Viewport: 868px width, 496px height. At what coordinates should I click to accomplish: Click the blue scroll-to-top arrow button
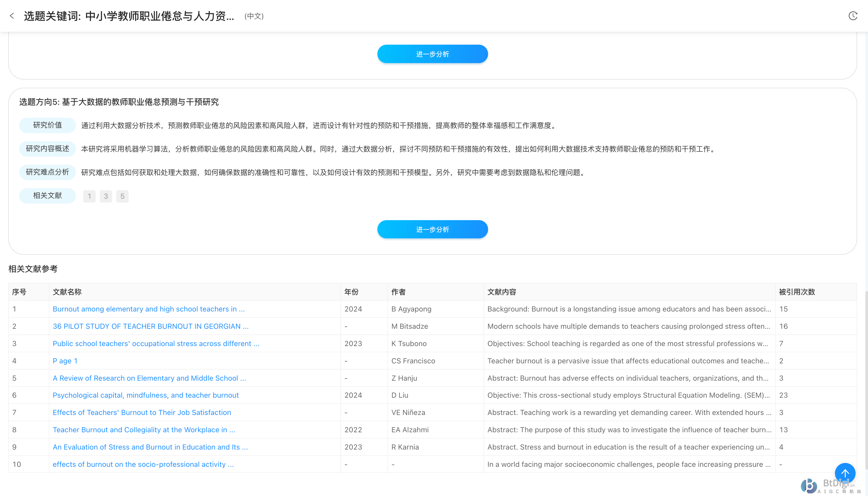pos(845,473)
